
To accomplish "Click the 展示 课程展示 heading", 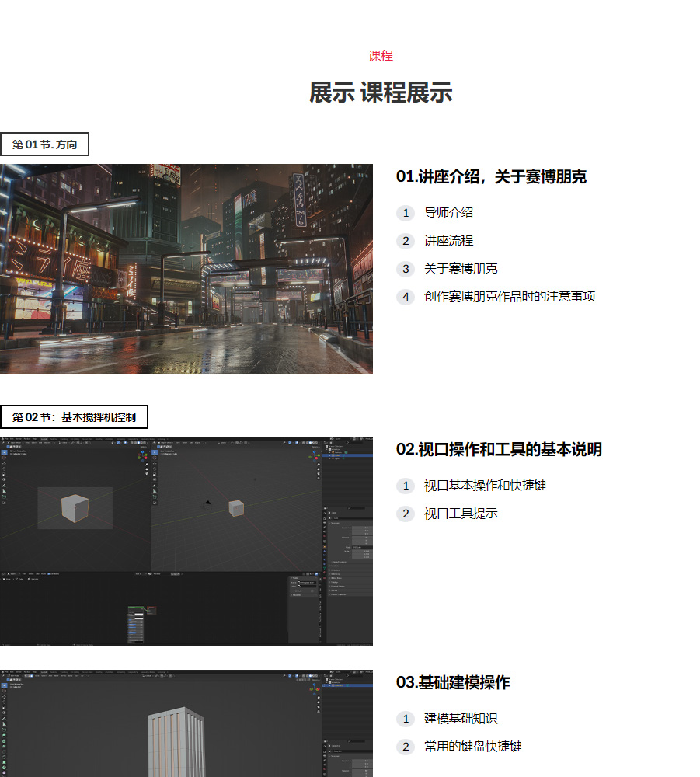I will [x=381, y=92].
